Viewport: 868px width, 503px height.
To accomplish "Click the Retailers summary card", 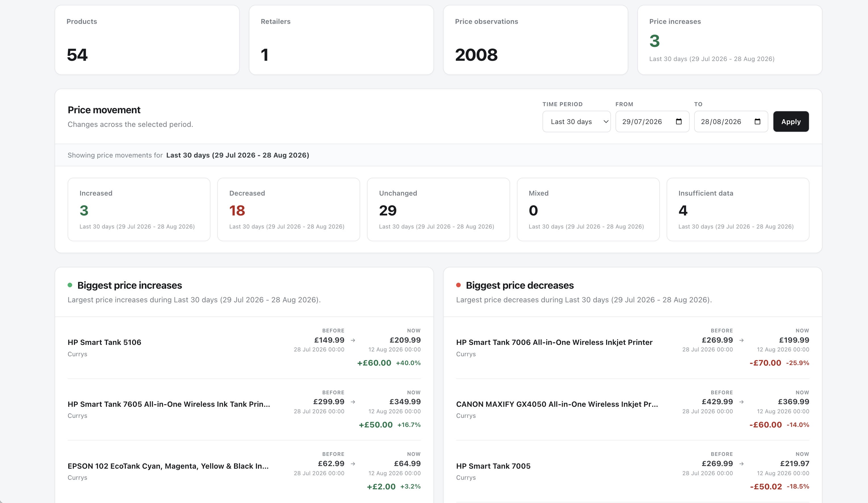I will pos(341,40).
